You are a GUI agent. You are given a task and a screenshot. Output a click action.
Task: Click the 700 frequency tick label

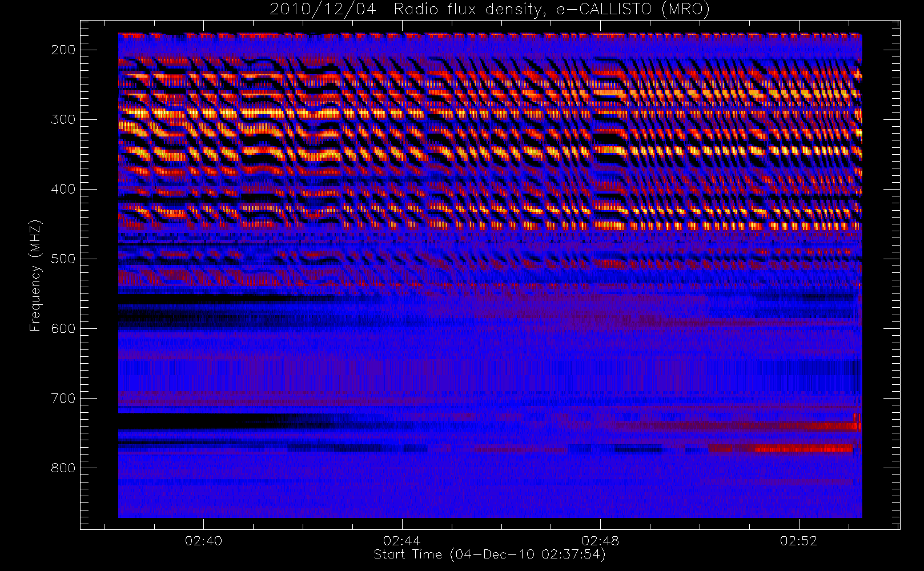pos(63,398)
